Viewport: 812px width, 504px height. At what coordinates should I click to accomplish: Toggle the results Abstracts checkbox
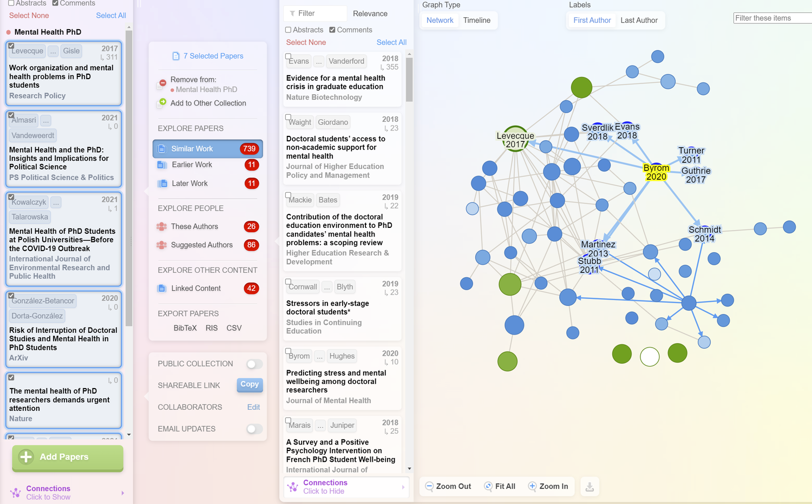tap(289, 30)
